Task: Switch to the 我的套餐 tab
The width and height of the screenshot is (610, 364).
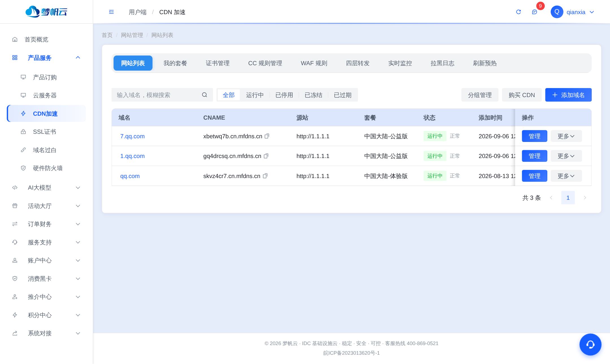Action: tap(175, 63)
